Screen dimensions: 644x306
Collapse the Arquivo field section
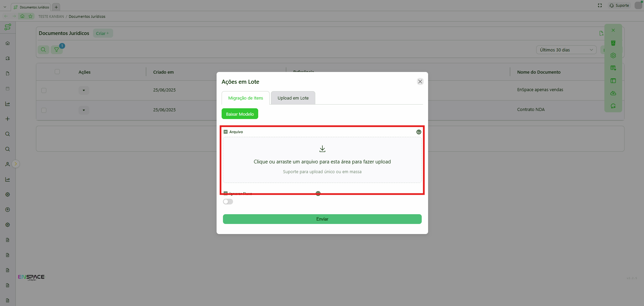pyautogui.click(x=226, y=132)
